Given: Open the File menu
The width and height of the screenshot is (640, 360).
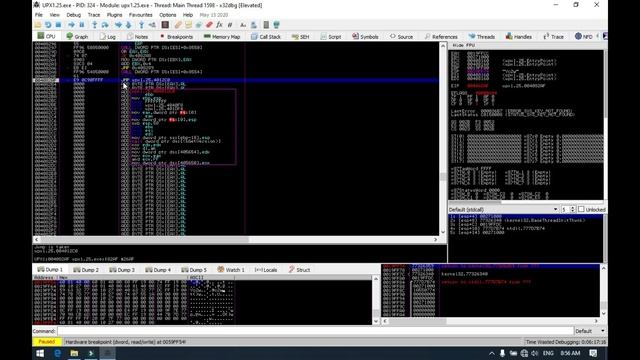Looking at the screenshot, I should tap(39, 15).
